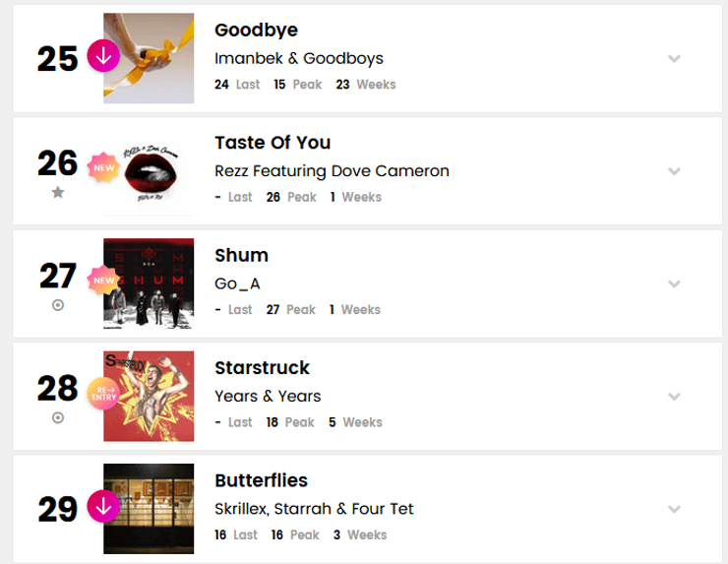The image size is (728, 564).
Task: Expand the Goodbye chart entry details
Action: (x=674, y=59)
